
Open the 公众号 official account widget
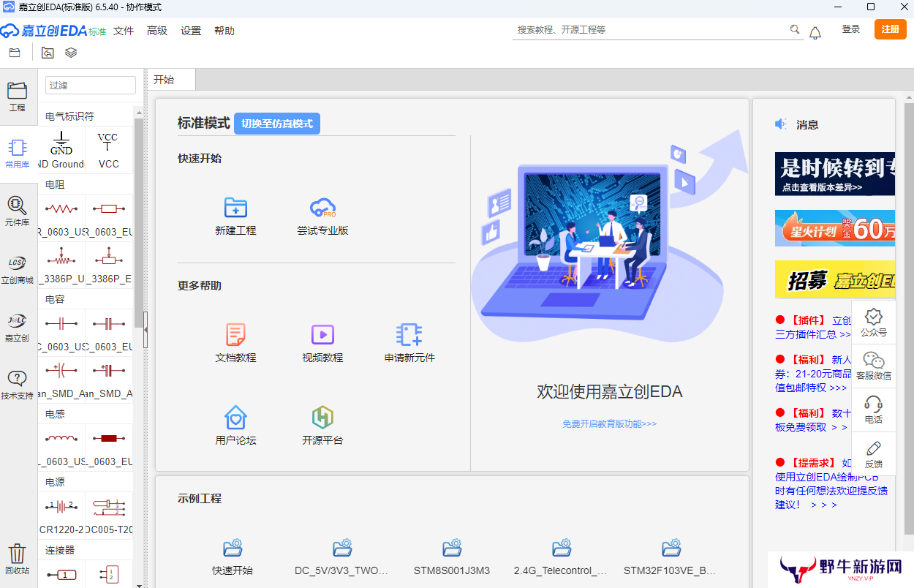click(x=873, y=322)
